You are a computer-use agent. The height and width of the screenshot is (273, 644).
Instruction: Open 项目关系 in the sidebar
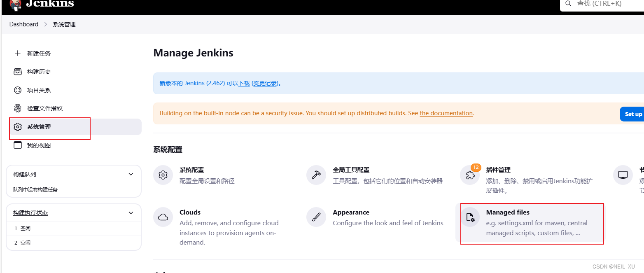point(39,90)
